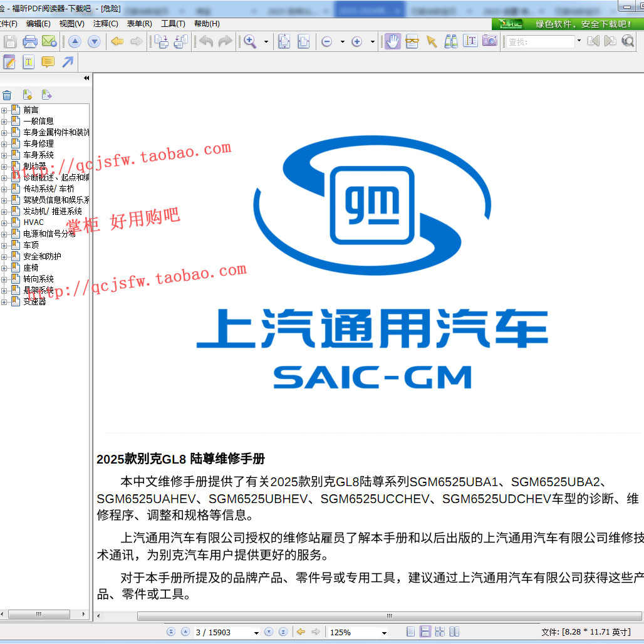The image size is (644, 644).
Task: Click the green 绿色软件 安全下载吧 banner
Action: (568, 24)
